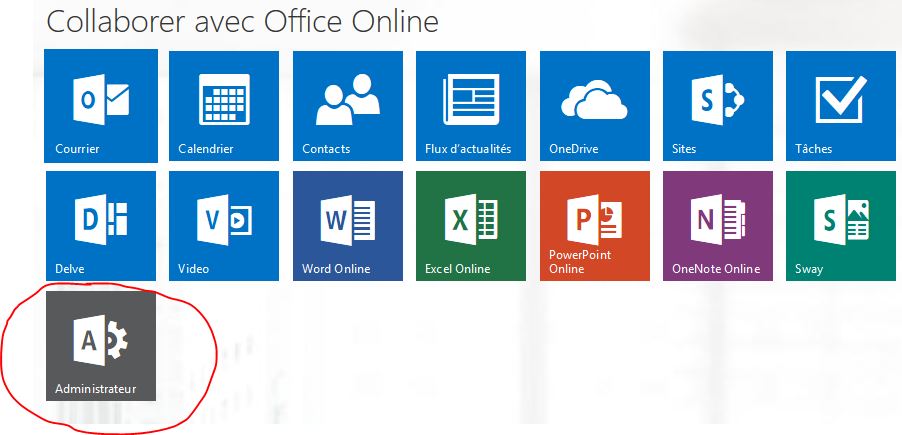902x435 pixels.
Task: Launch the Delve app tile
Action: 101,225
